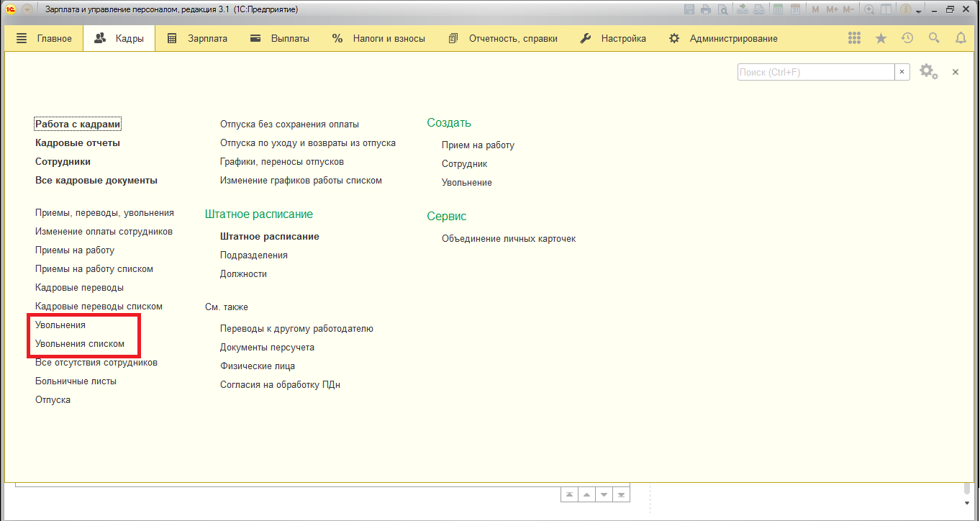Open the calculator icon in title bar

[x=779, y=9]
